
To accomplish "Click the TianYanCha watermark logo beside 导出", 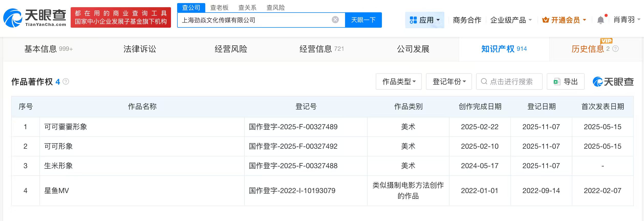I will click(613, 82).
